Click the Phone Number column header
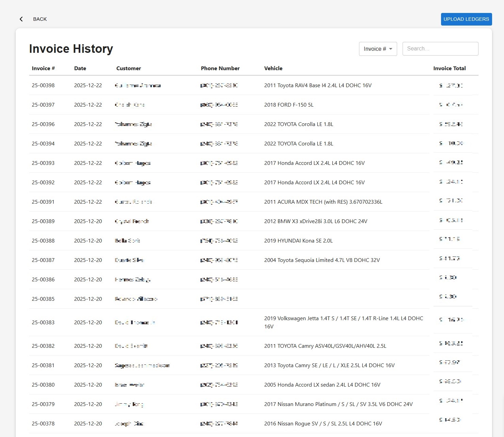 (220, 68)
